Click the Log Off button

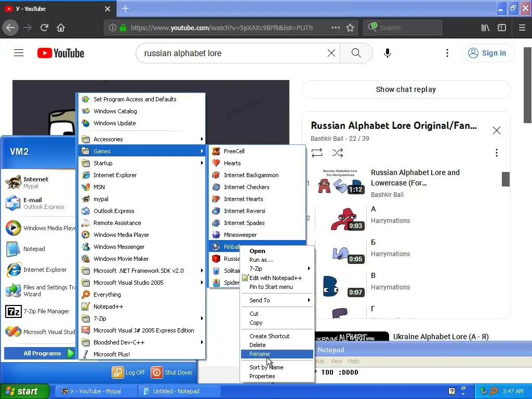point(128,372)
